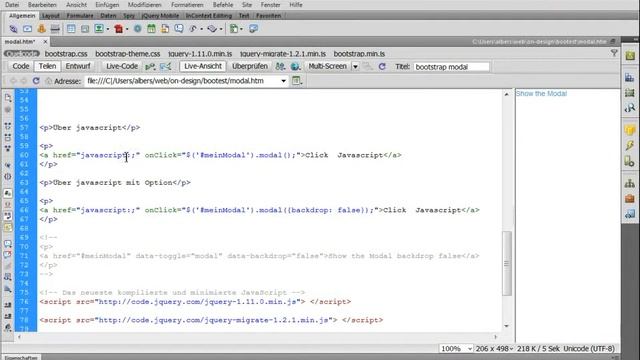Switch to the jQuery Mobile insert tab
The image size is (640, 360).
click(160, 16)
